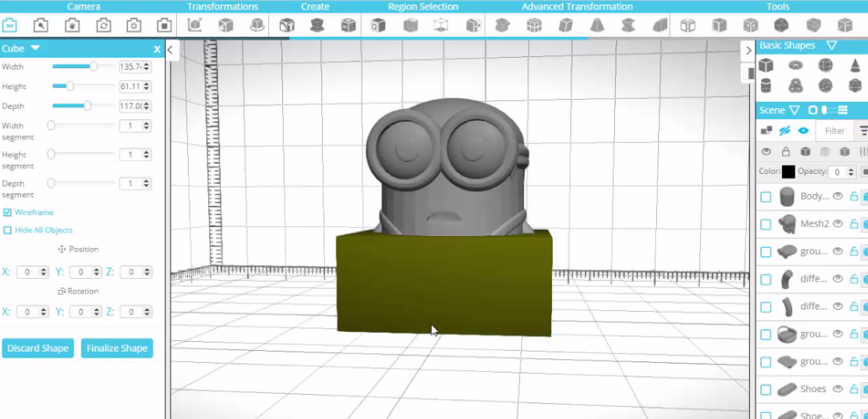Add a Cylinder from Basic Shapes
This screenshot has width=868, height=419.
[x=765, y=85]
